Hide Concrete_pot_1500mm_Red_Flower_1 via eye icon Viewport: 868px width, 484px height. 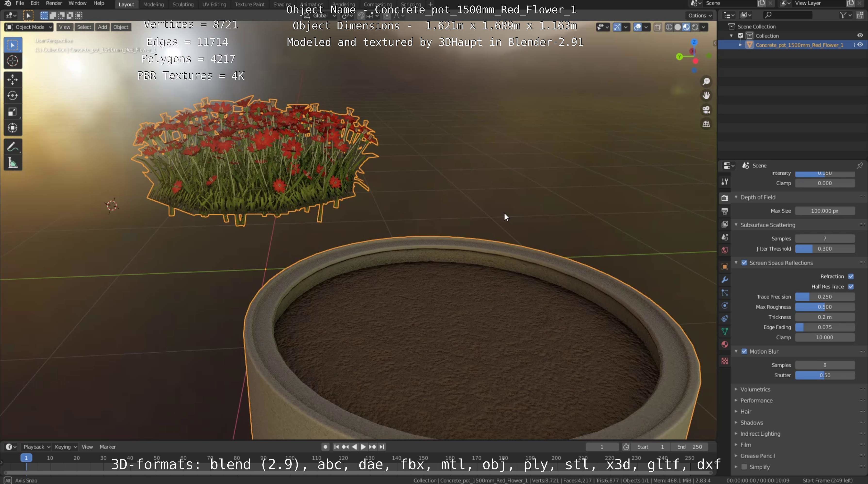click(860, 45)
